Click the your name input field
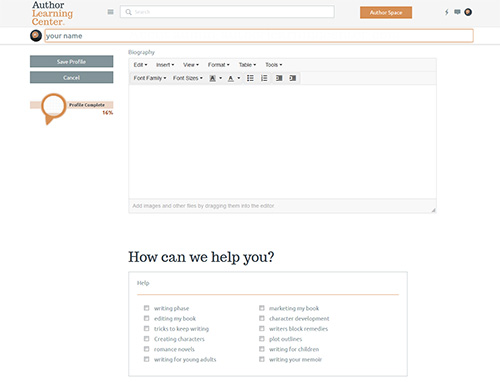The height and width of the screenshot is (382, 500). coord(259,36)
